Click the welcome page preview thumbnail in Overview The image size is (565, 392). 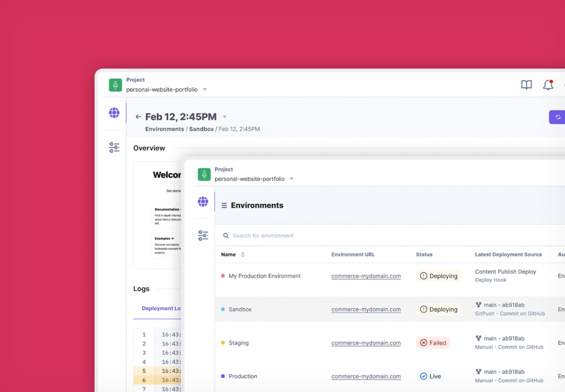tap(157, 215)
